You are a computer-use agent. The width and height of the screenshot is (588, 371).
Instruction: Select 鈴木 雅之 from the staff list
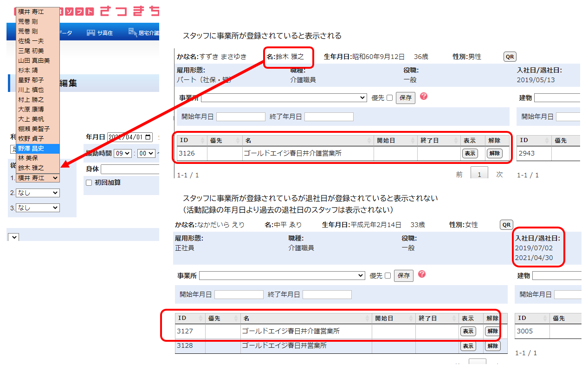coord(31,168)
